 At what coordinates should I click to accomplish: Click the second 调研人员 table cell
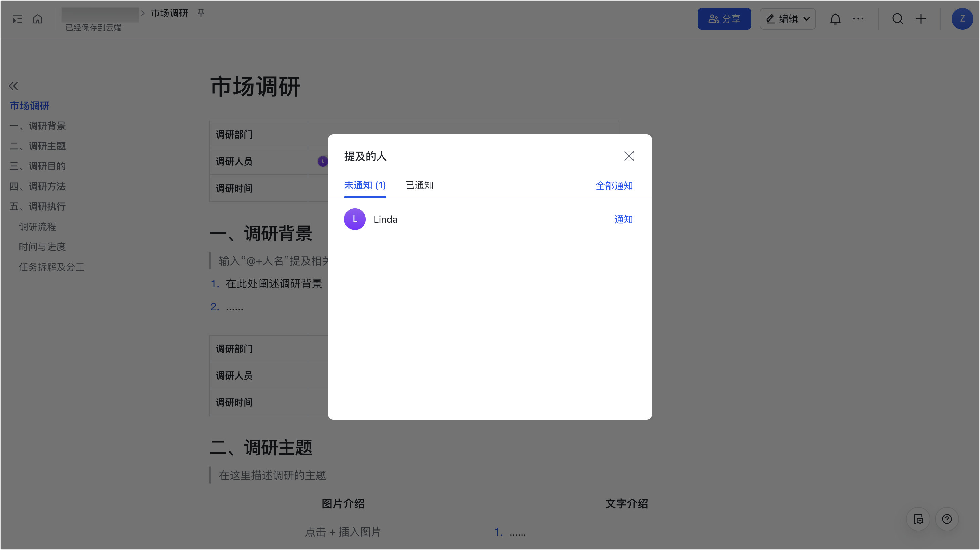[258, 376]
